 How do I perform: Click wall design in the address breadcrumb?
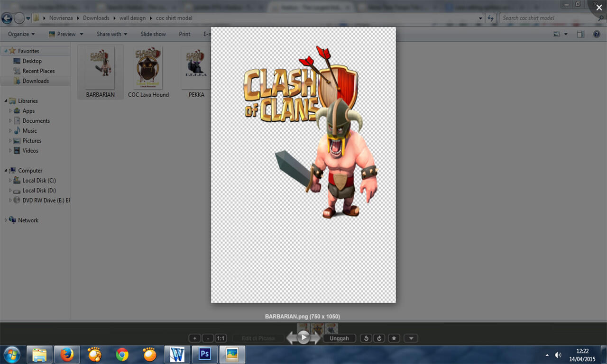(x=133, y=18)
